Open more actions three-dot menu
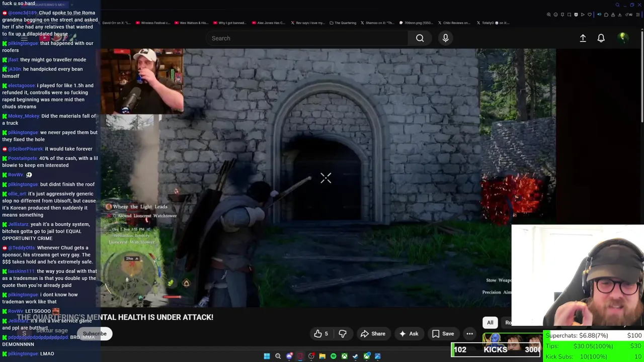The width and height of the screenshot is (644, 362). (x=469, y=334)
